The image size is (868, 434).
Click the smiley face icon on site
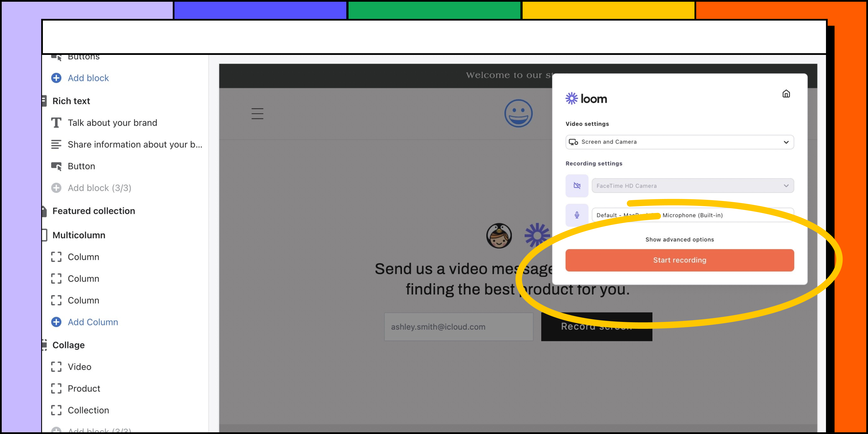tap(518, 114)
